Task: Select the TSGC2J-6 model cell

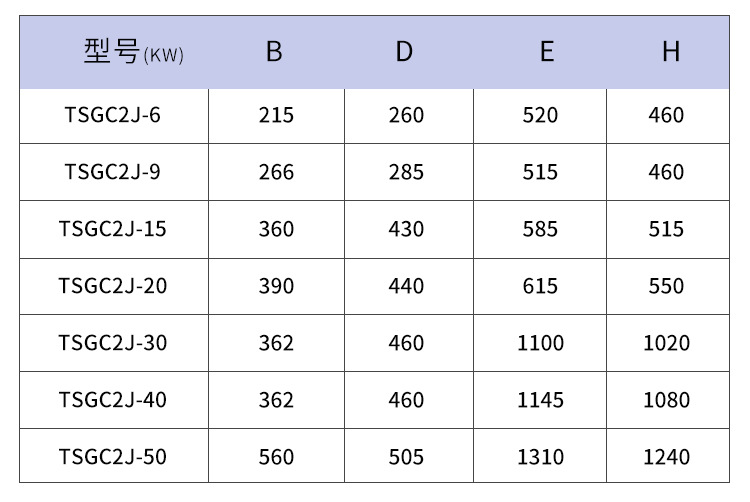Action: [113, 116]
